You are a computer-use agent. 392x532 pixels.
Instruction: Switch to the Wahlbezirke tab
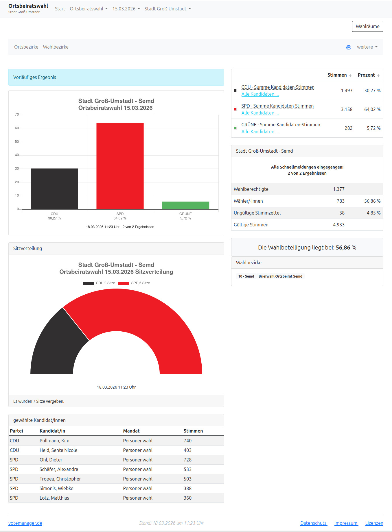pos(56,47)
